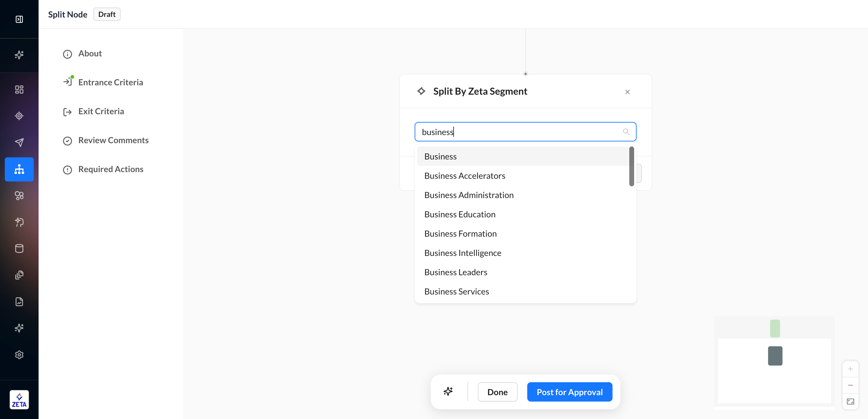868x419 pixels.
Task: Click the database cylinder icon in sidebar
Action: coord(19,248)
